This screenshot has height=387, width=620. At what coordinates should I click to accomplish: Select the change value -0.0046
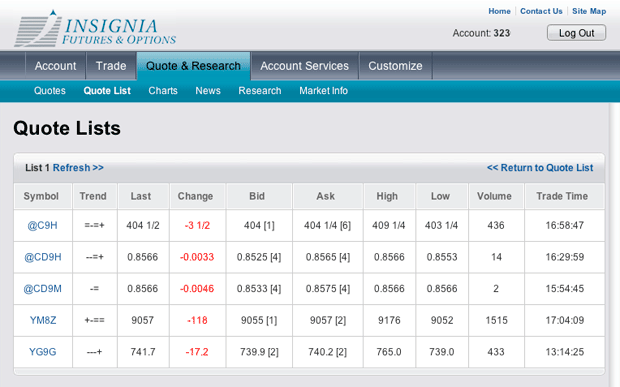[x=197, y=289]
